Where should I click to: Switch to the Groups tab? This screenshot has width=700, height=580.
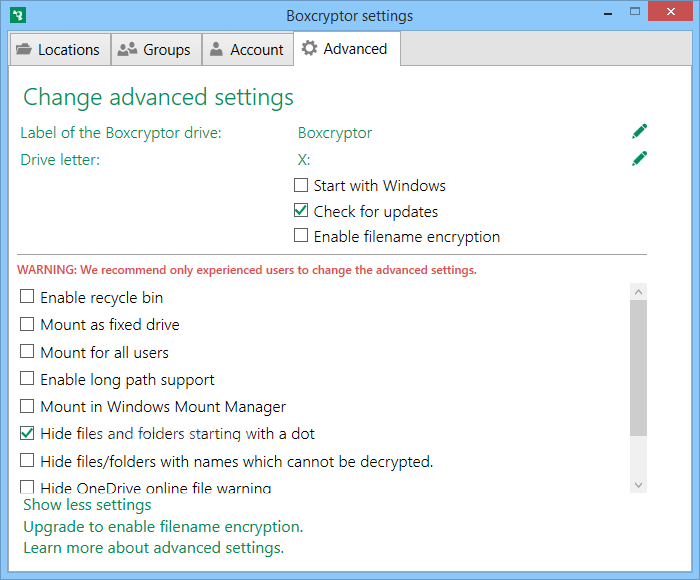(155, 49)
